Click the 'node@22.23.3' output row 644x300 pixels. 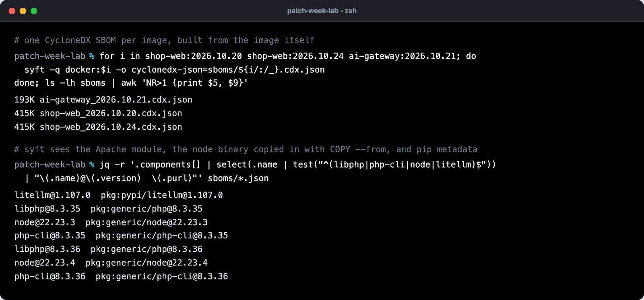point(111,222)
